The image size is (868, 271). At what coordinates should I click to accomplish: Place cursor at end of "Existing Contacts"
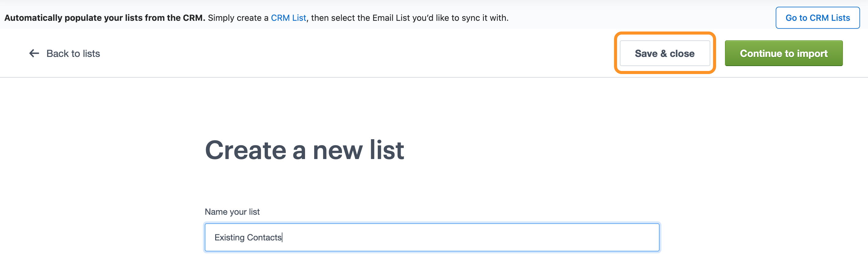[x=282, y=238]
